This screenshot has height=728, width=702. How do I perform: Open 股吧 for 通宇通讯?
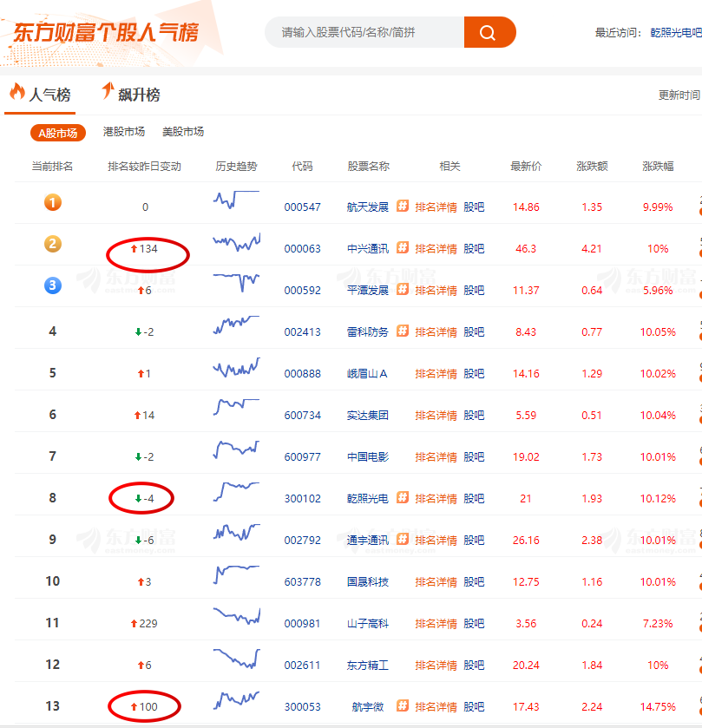474,540
